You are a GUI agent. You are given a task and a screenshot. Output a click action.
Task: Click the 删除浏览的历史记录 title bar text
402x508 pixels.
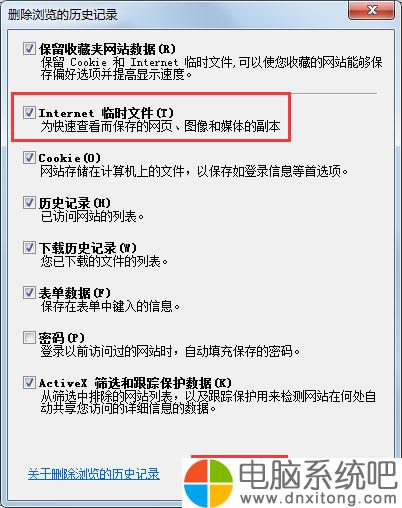pyautogui.click(x=63, y=15)
